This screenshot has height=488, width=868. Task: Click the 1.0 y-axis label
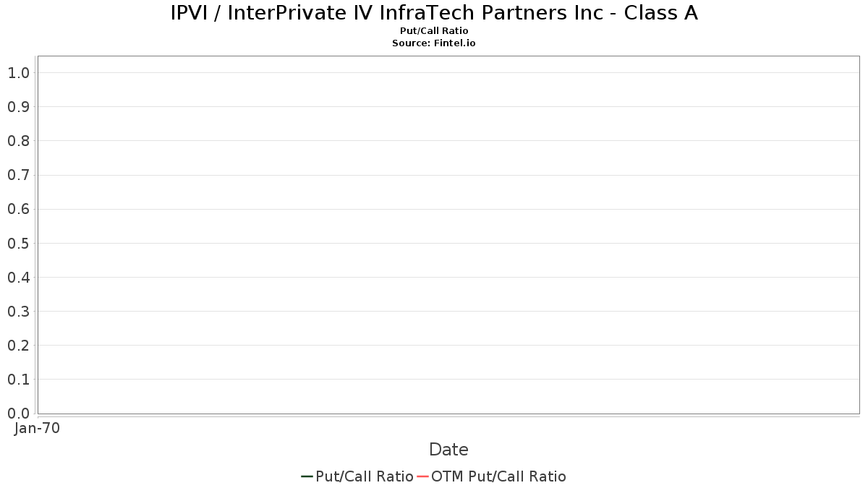18,73
